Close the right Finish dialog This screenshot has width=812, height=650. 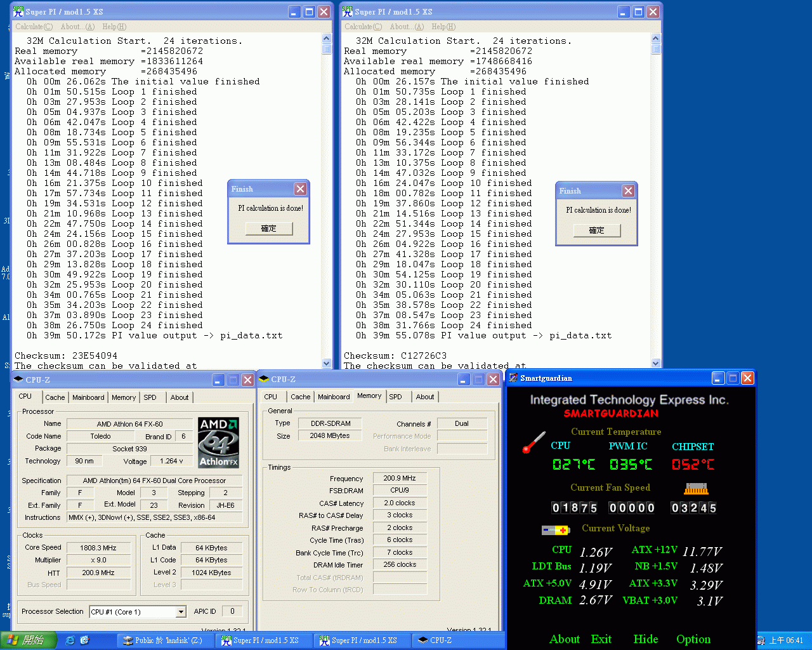(628, 190)
